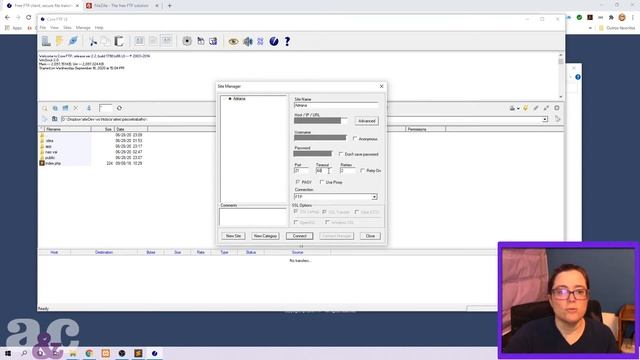Click the Timeout input field

click(323, 171)
